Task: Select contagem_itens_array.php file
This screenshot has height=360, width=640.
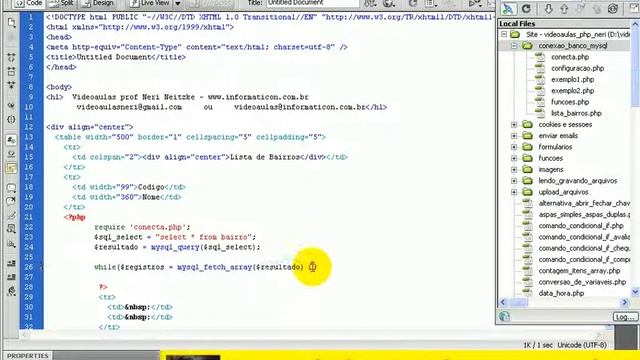Action: (x=579, y=271)
